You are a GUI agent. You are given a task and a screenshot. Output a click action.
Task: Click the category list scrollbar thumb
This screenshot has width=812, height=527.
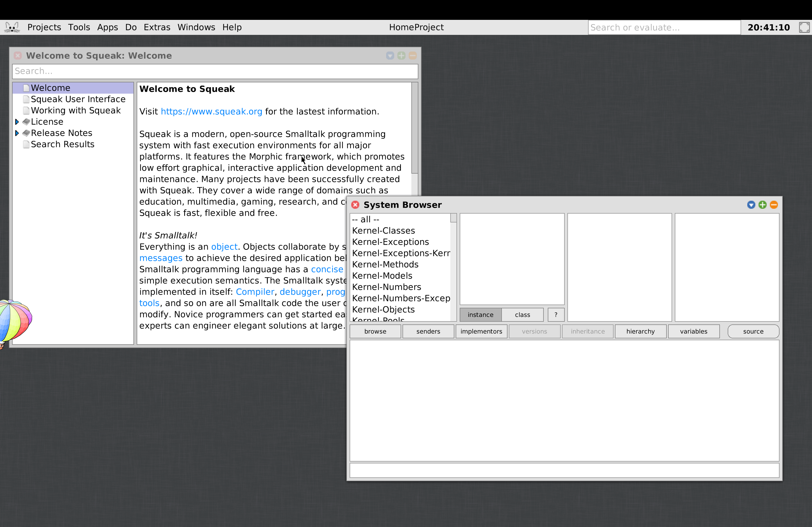click(454, 218)
